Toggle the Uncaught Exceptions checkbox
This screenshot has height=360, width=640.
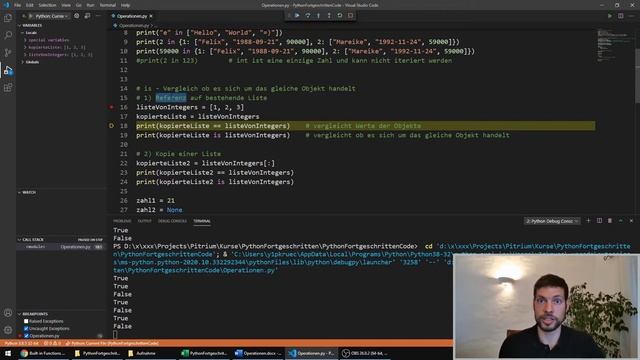click(x=26, y=329)
